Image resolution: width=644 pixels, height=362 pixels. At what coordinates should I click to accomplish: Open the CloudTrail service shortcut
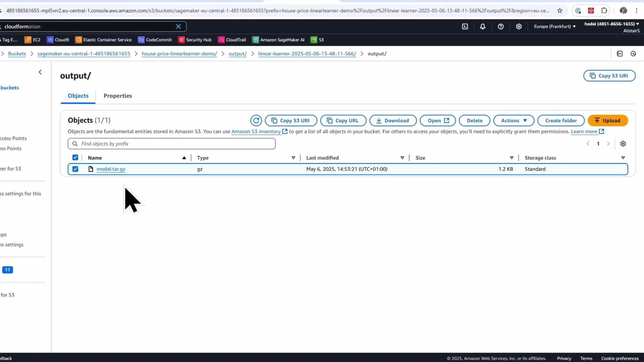point(232,40)
